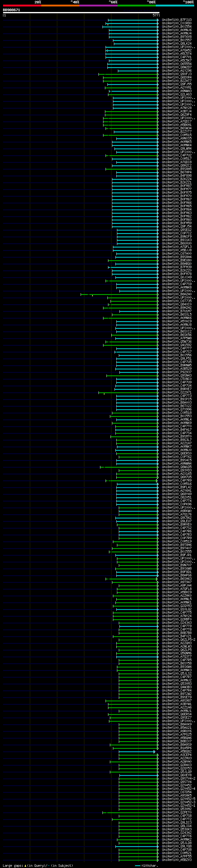Click UniRef100_B6SW34 entry
The width and height of the screenshot is (197, 868).
pyautogui.click(x=177, y=128)
